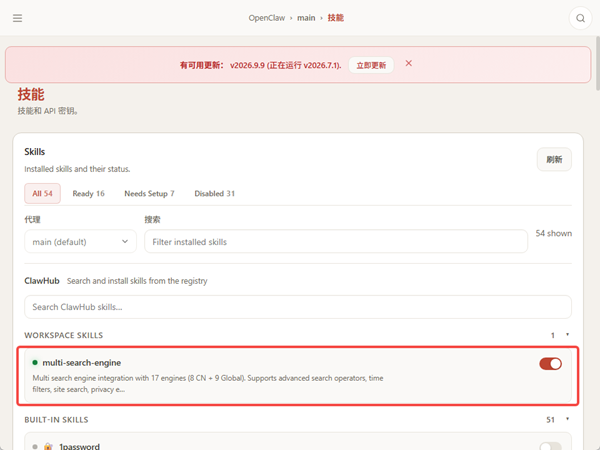
Task: Click the multi-search-engine skill name
Action: 82,363
